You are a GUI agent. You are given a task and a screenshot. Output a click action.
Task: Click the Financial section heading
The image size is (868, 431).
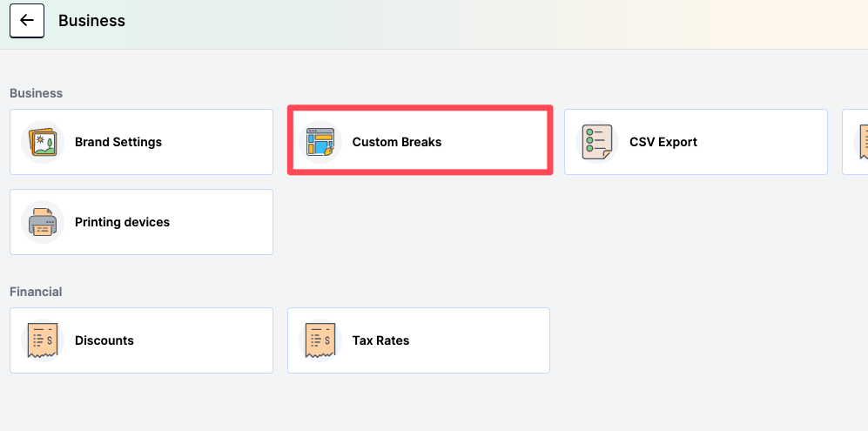36,292
